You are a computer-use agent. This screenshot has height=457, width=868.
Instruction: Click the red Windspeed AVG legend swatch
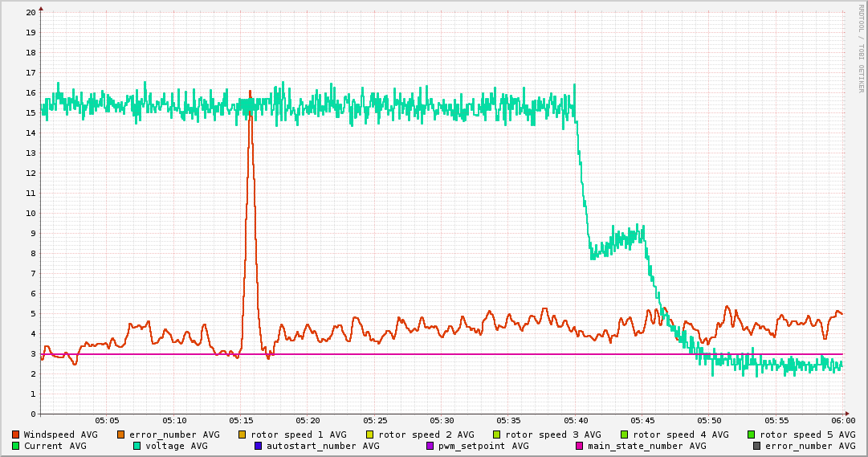click(16, 435)
